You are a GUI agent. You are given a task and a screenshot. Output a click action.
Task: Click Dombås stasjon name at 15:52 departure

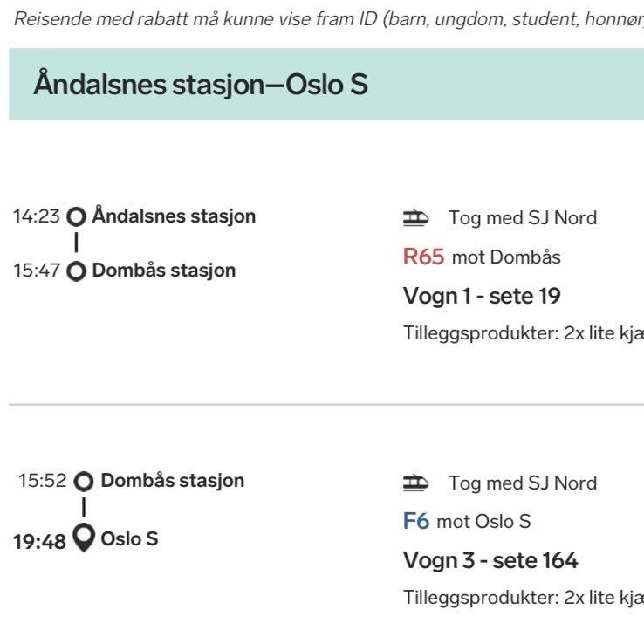(x=172, y=480)
